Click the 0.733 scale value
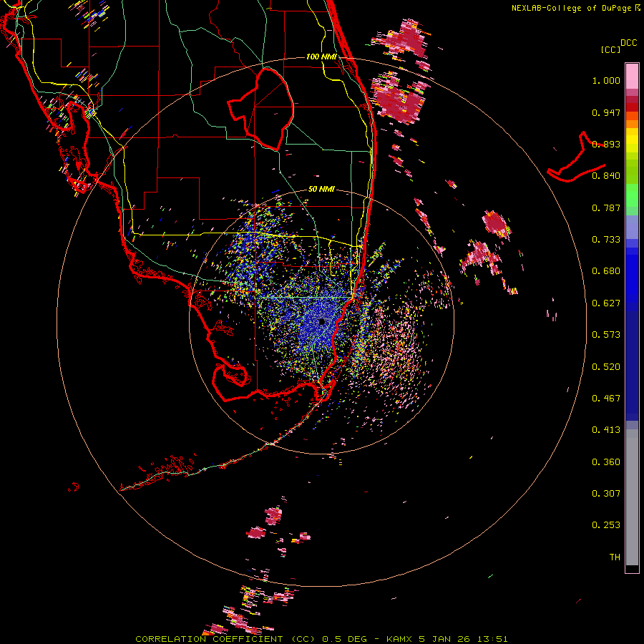Viewport: 644px width, 644px height. [606, 240]
